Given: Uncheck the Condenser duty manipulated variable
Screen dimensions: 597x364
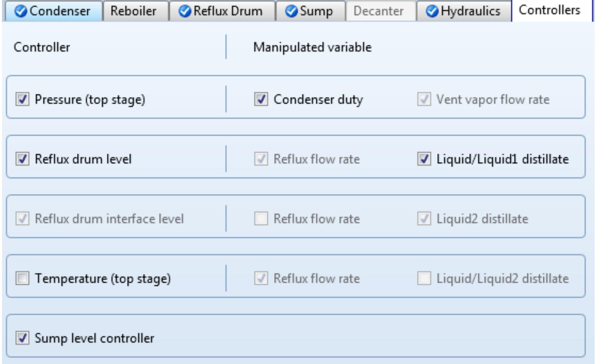Looking at the screenshot, I should [x=262, y=98].
